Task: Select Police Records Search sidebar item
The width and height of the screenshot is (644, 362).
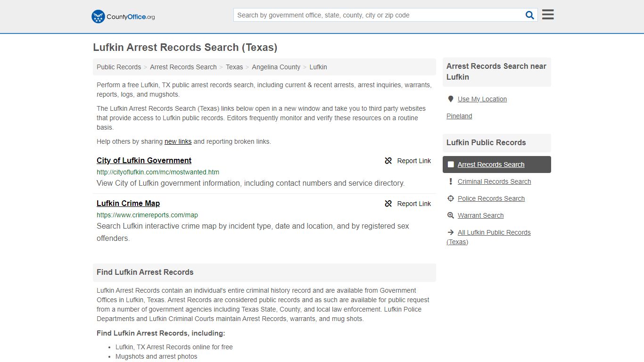Action: point(491,198)
